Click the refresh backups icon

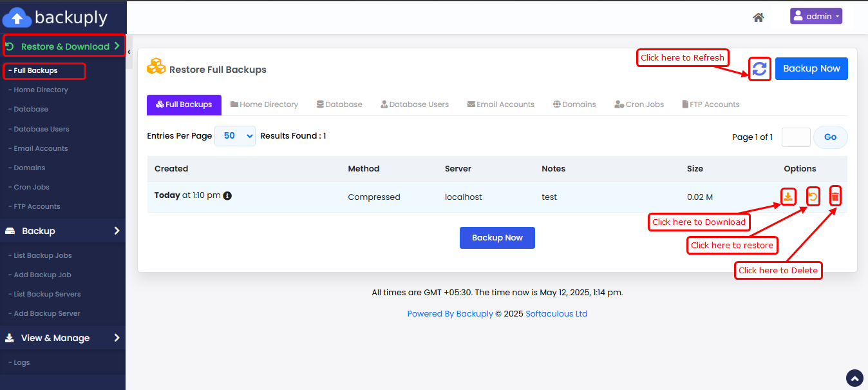760,69
